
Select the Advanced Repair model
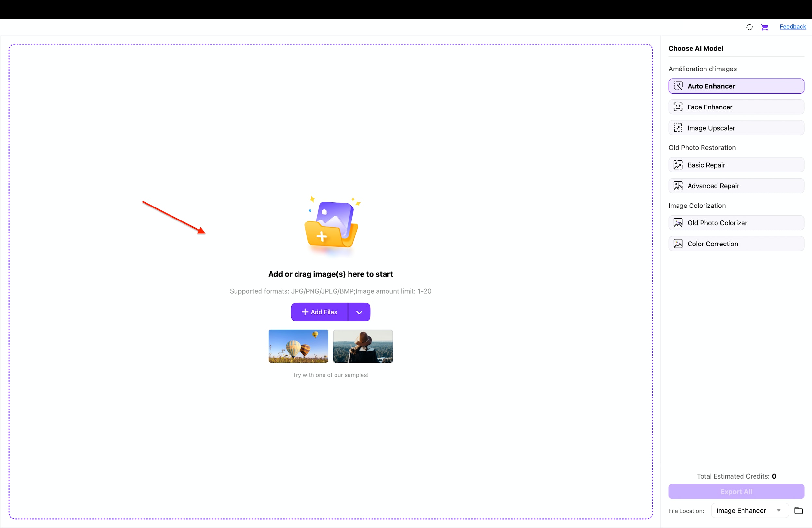736,185
